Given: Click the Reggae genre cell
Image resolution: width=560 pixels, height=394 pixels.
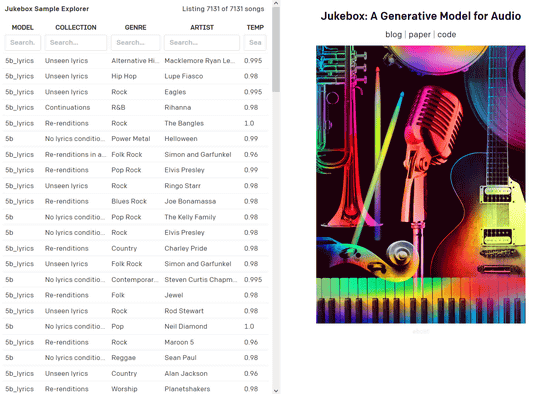Looking at the screenshot, I should [x=124, y=358].
